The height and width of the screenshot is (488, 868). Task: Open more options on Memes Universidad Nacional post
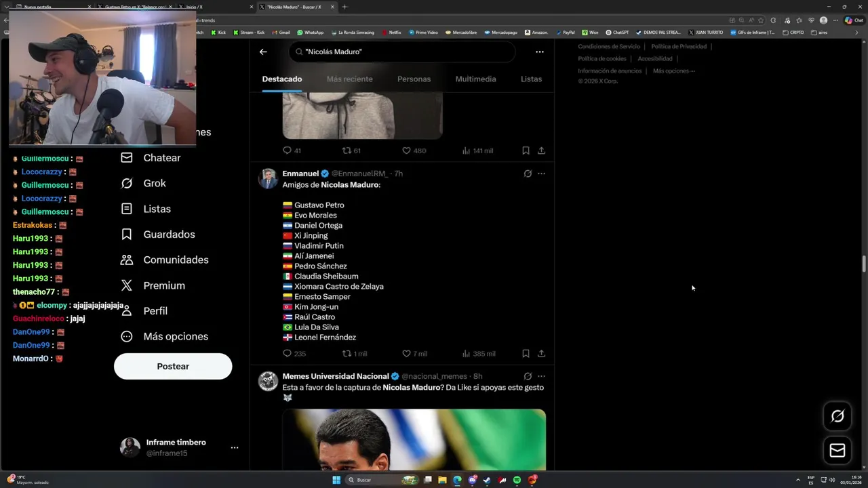[541, 376]
